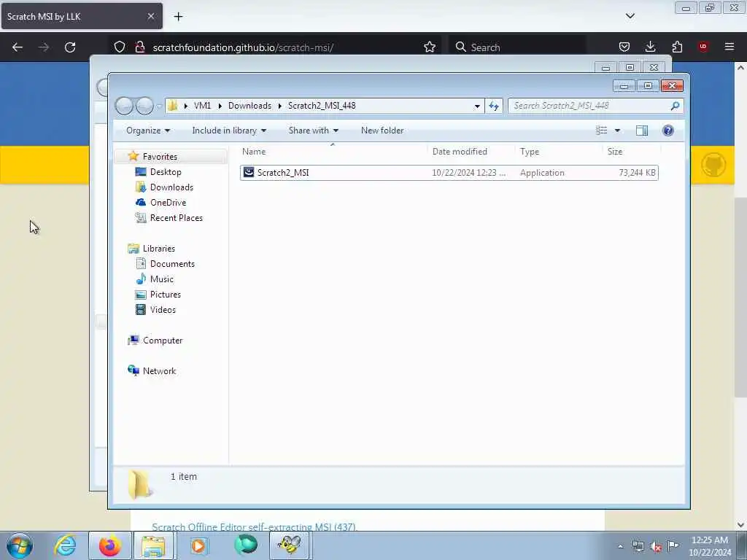Expand the address bar history dropdown
Image resolution: width=747 pixels, height=560 pixels.
[477, 106]
